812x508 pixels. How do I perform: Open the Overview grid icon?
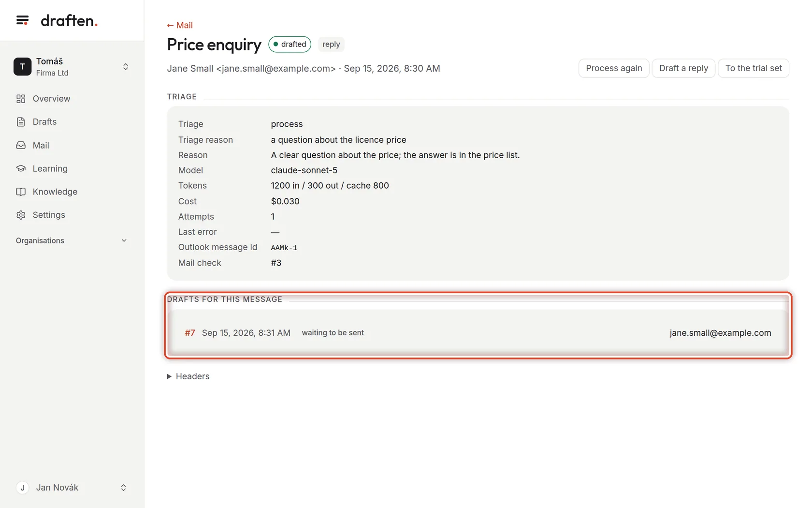tap(21, 99)
